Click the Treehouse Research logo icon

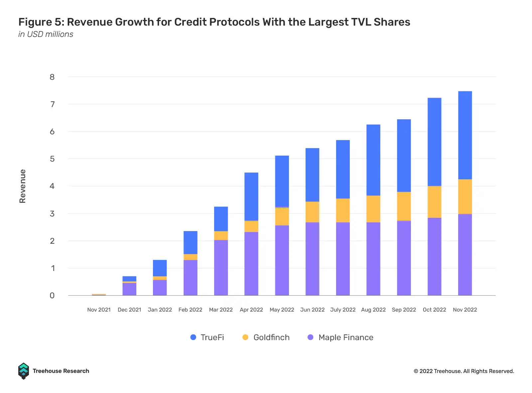coord(23,371)
